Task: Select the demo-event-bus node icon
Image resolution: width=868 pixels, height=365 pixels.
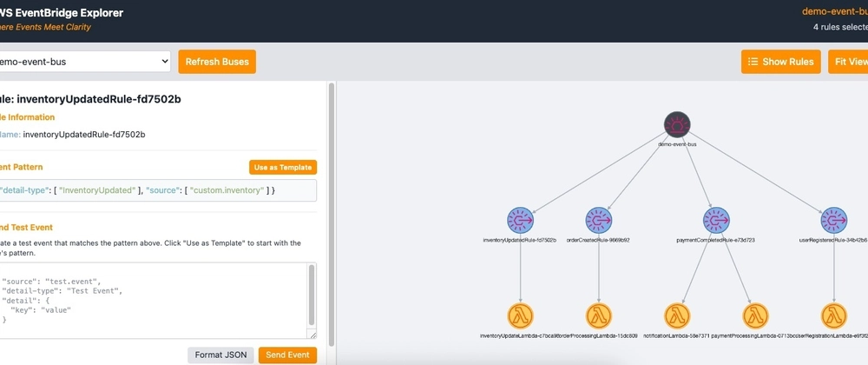Action: pyautogui.click(x=678, y=126)
